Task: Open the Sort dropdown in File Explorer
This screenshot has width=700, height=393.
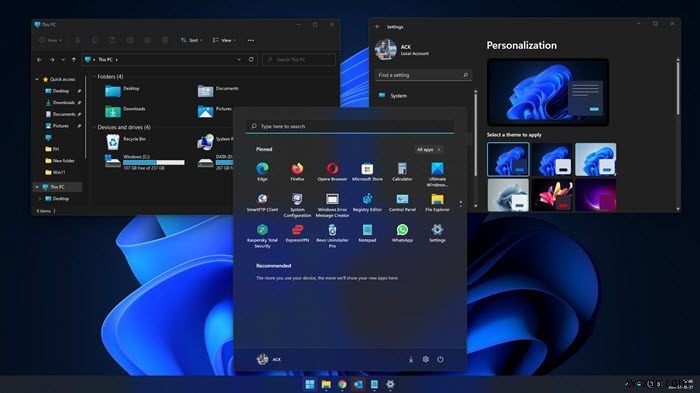Action: 192,40
